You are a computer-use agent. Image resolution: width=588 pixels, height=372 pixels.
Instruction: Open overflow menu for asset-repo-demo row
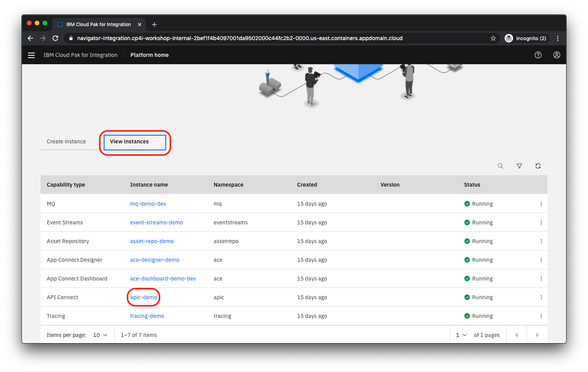click(x=541, y=241)
